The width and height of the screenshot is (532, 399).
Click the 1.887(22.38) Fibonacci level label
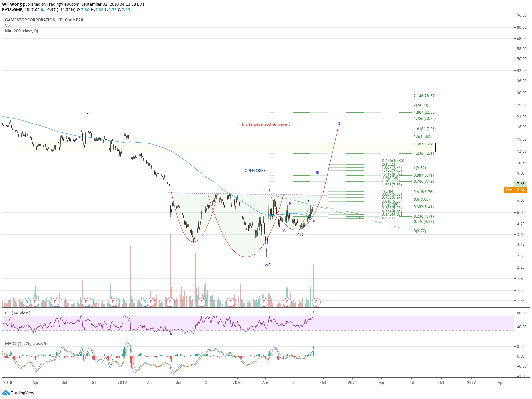[x=424, y=112]
